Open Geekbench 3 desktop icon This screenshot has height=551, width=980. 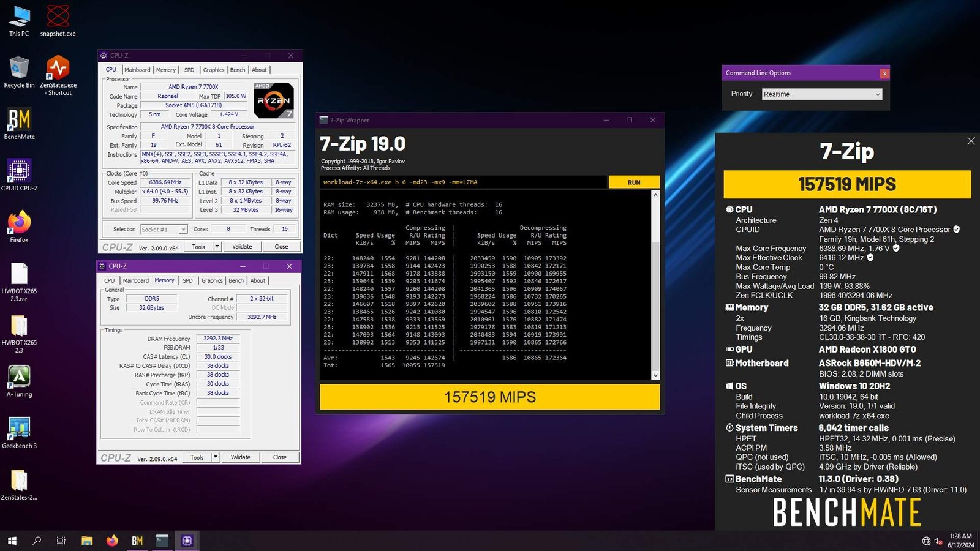(x=19, y=429)
